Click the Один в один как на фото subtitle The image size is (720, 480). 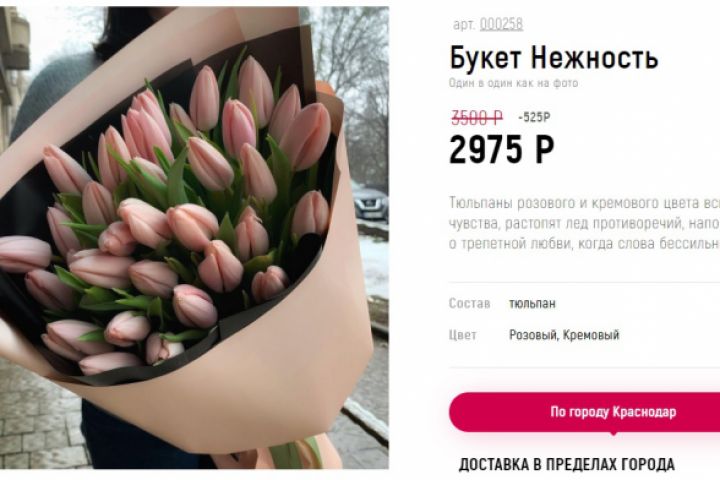point(513,83)
